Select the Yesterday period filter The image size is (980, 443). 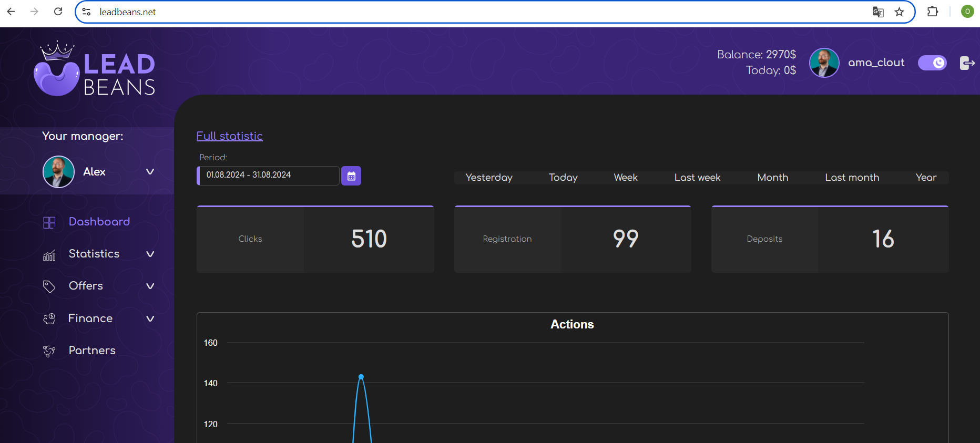[x=489, y=178]
